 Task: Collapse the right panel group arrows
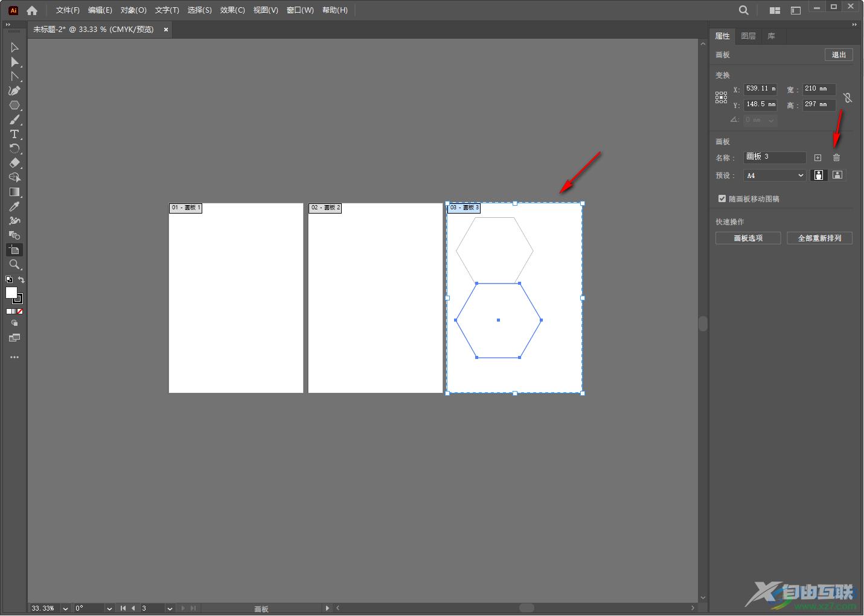click(x=854, y=25)
